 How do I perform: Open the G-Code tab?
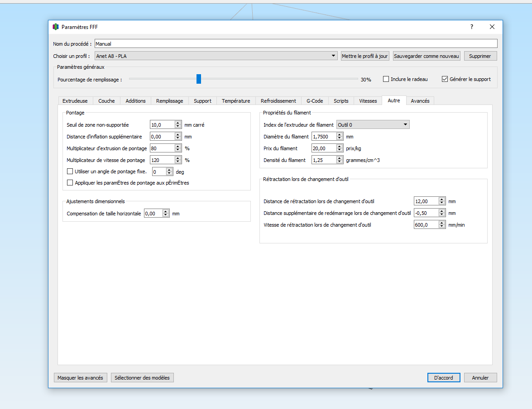point(315,101)
